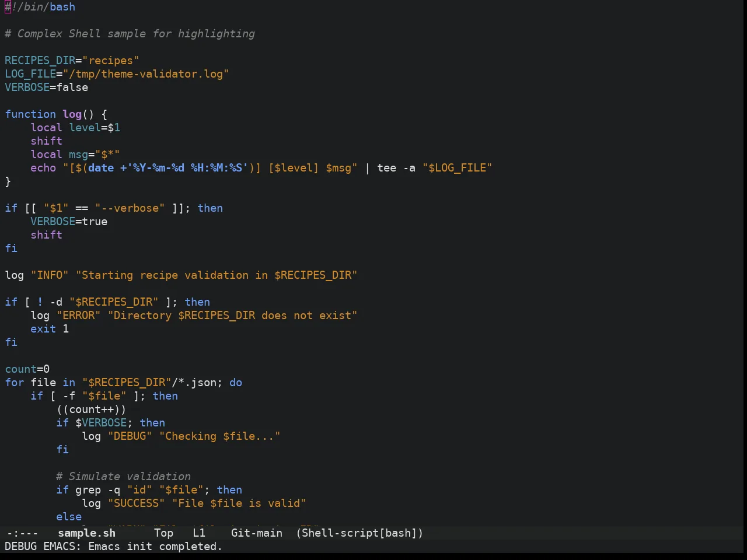
Task: Open the Shell-script[bash] major mode menu
Action: [x=359, y=533]
